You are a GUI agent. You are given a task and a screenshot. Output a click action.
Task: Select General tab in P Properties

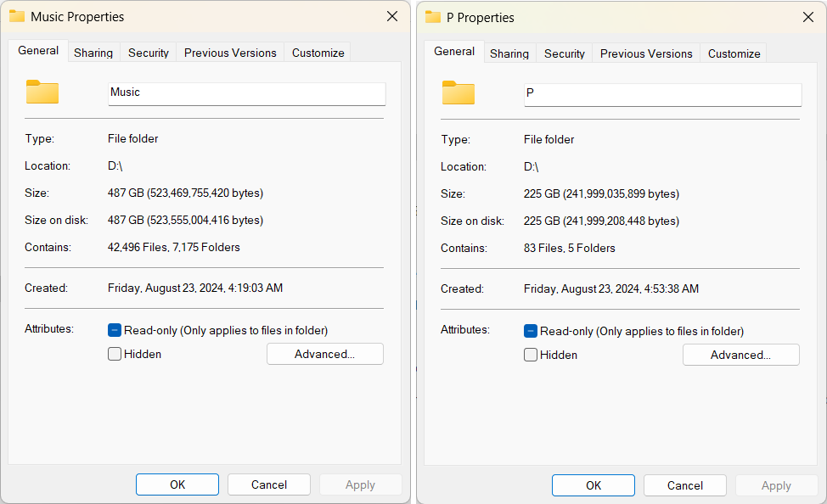pyautogui.click(x=454, y=52)
